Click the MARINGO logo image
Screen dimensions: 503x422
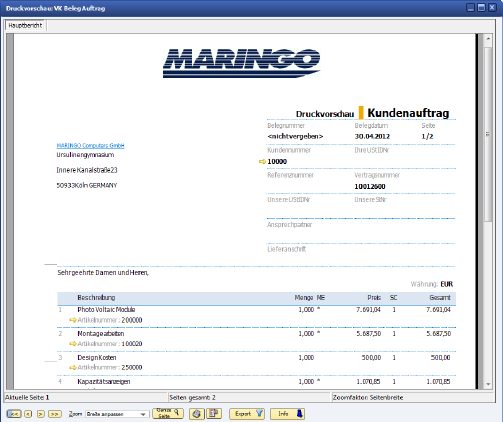pyautogui.click(x=241, y=63)
